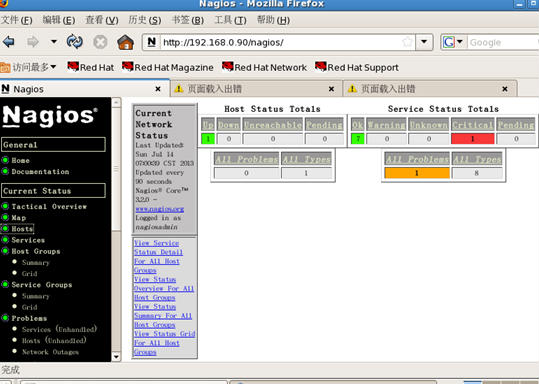The width and height of the screenshot is (539, 384).
Task: Click the Nagios site icon in address bar
Action: [152, 42]
